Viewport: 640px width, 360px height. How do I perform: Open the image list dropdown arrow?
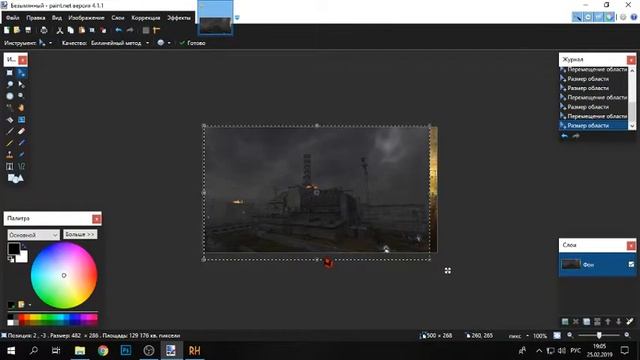[237, 18]
